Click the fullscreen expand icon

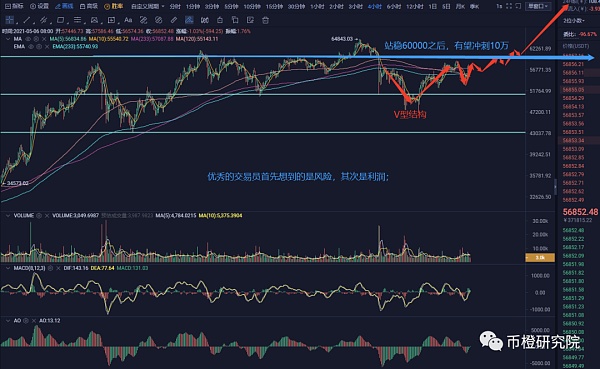click(509, 6)
